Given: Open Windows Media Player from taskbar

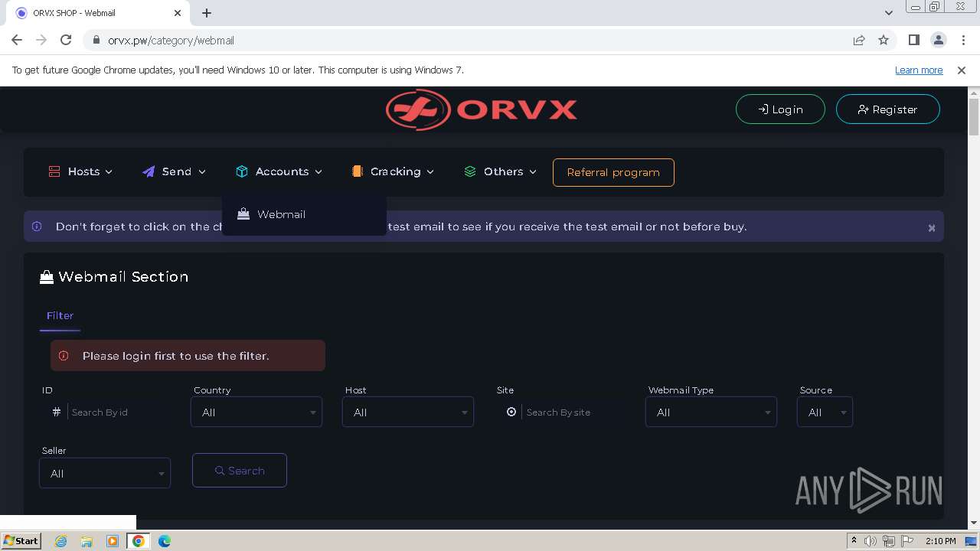Looking at the screenshot, I should [113, 541].
